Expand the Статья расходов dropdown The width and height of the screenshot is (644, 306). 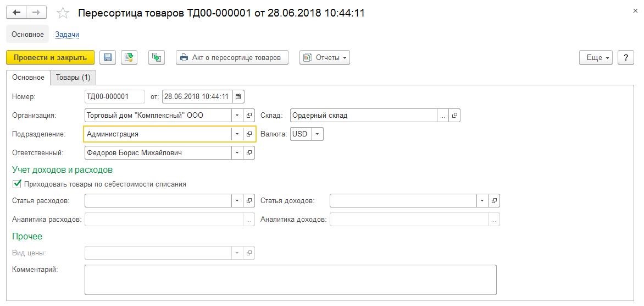point(237,201)
